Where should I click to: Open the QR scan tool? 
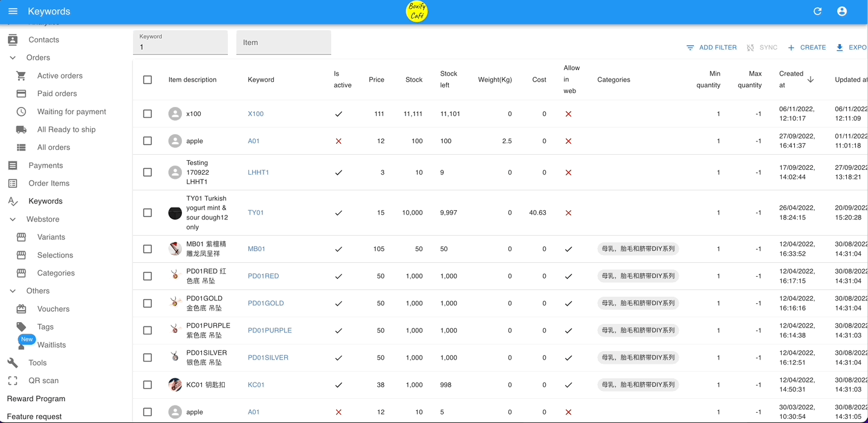[x=13, y=381]
